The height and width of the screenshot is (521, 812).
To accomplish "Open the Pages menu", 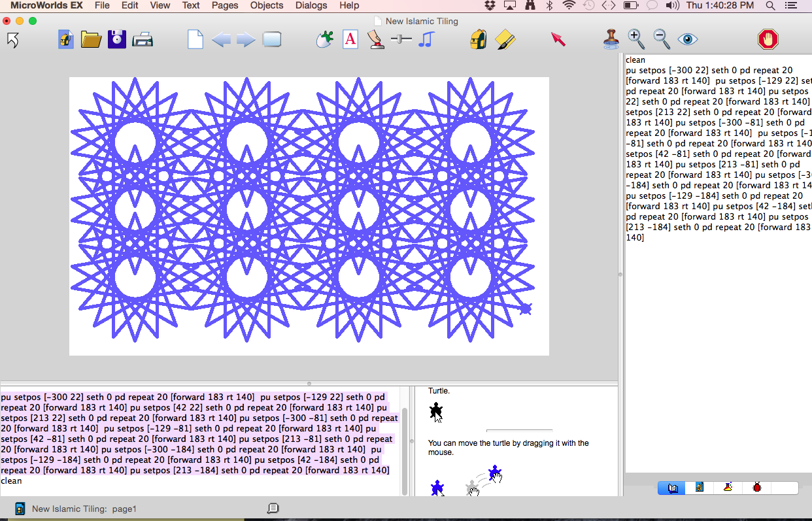I will pos(225,5).
